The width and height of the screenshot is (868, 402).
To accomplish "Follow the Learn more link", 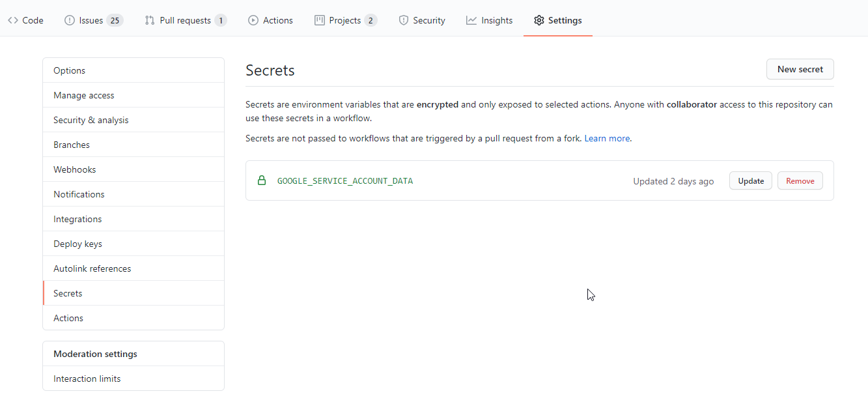I will click(x=607, y=138).
